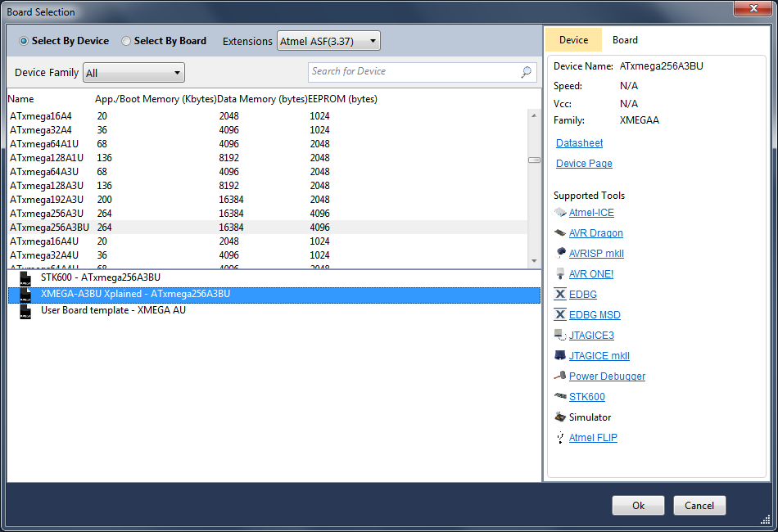Click the STK600 supported tool icon
The width and height of the screenshot is (778, 532).
pos(560,396)
